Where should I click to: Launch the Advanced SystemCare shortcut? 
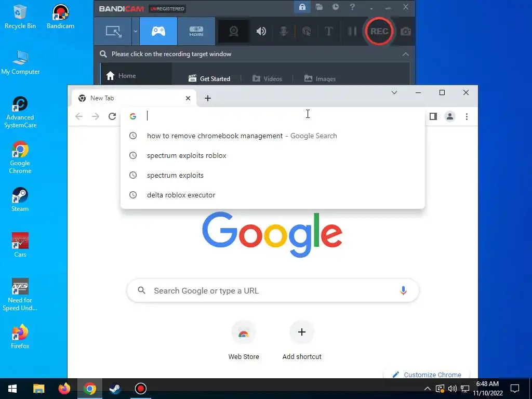click(x=20, y=112)
